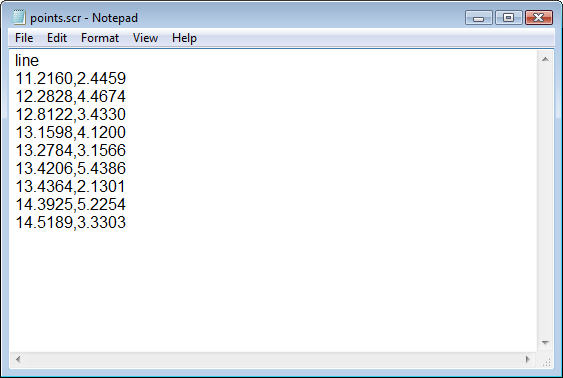
Task: Maximize the Notepad window
Action: 508,18
